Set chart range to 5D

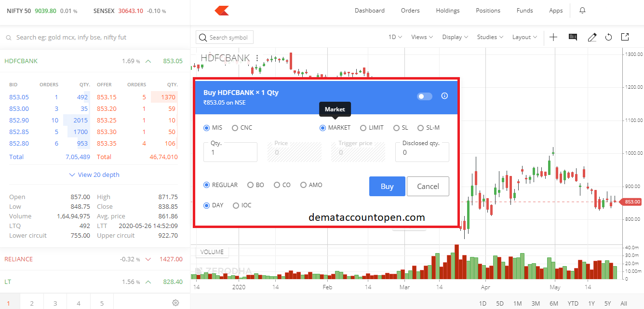click(x=500, y=303)
